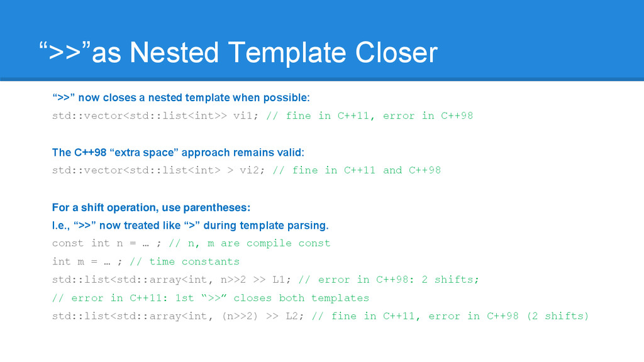644x362 pixels.
Task: Click comment line "error in C++11: 1st >> closes both templates"
Action: click(210, 298)
